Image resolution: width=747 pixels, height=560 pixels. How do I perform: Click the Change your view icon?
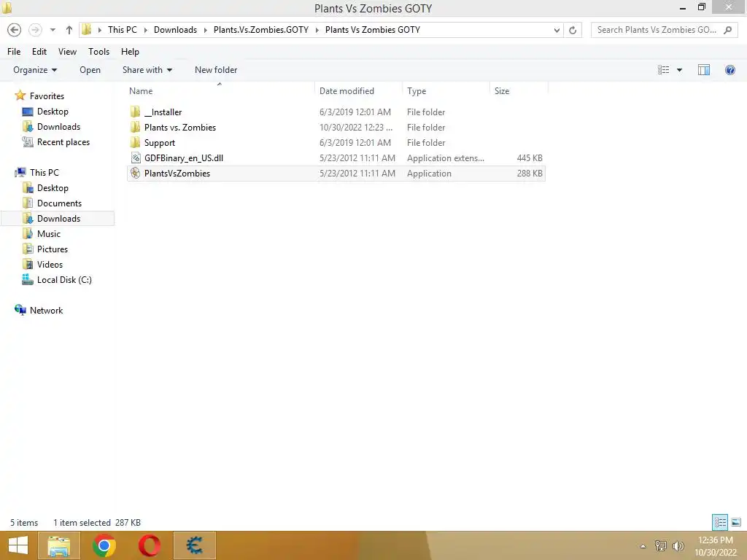(663, 70)
